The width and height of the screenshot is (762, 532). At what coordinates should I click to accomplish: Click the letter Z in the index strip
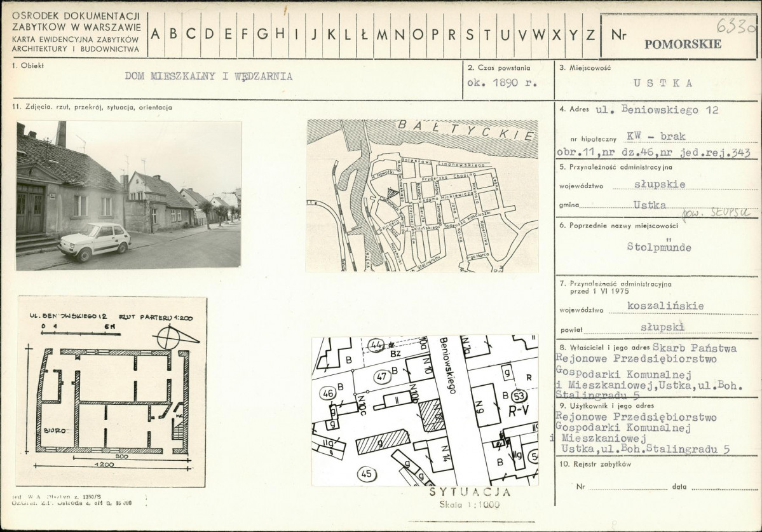[x=590, y=34]
